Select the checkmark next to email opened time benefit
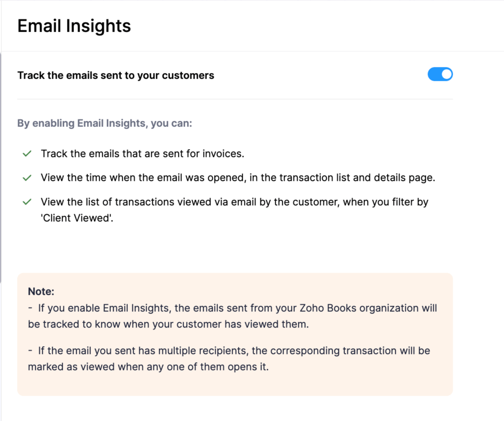504x421 pixels. point(27,177)
